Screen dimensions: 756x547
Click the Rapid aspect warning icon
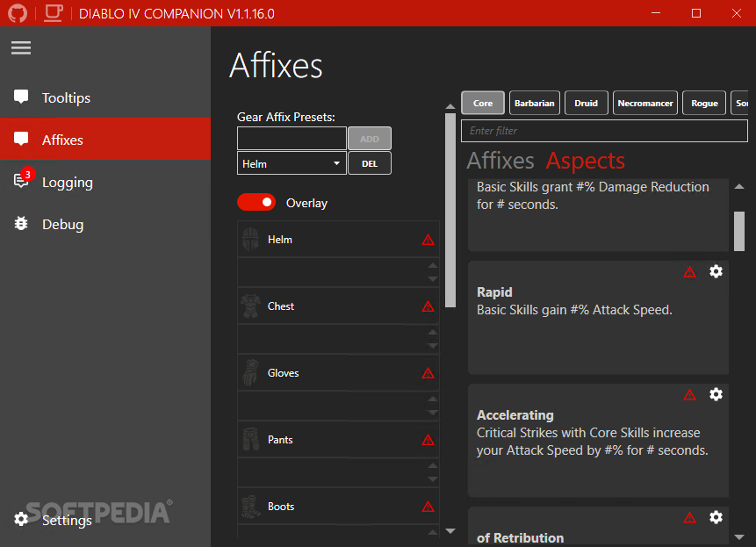pos(690,272)
